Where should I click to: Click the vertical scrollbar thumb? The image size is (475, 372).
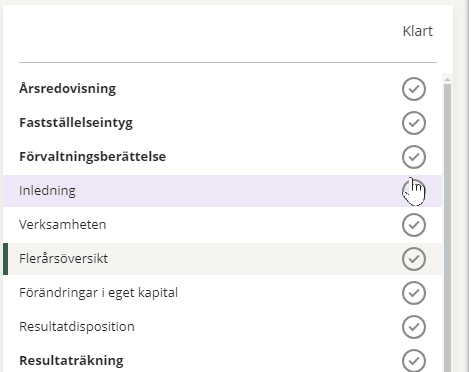[x=447, y=228]
